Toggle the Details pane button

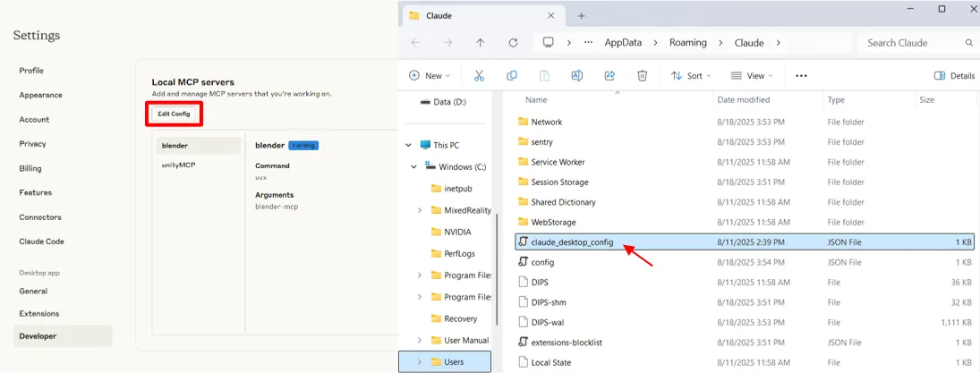tap(954, 76)
